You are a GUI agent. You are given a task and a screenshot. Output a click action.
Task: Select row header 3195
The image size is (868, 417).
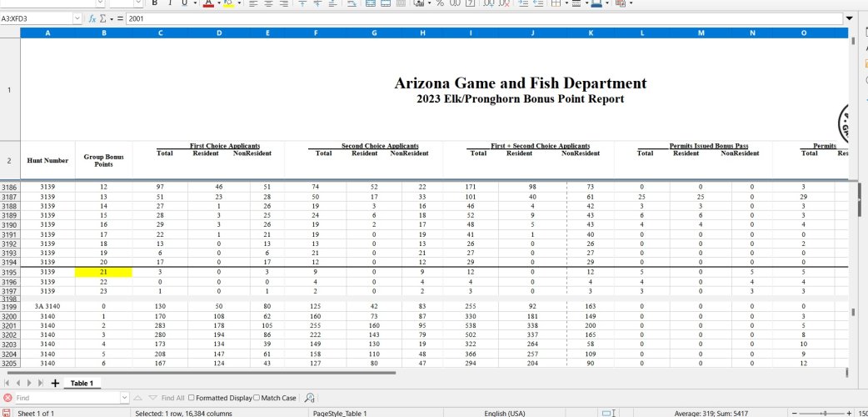click(x=10, y=272)
